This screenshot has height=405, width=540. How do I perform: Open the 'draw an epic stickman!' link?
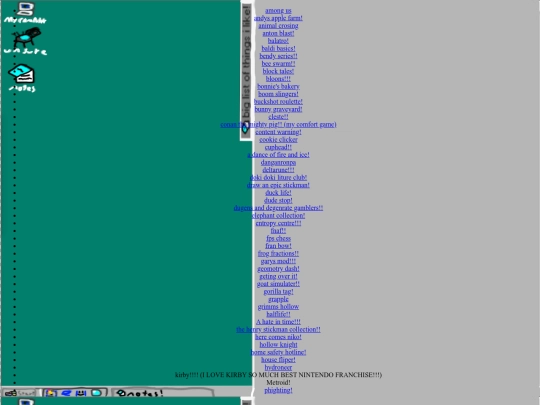click(x=278, y=185)
